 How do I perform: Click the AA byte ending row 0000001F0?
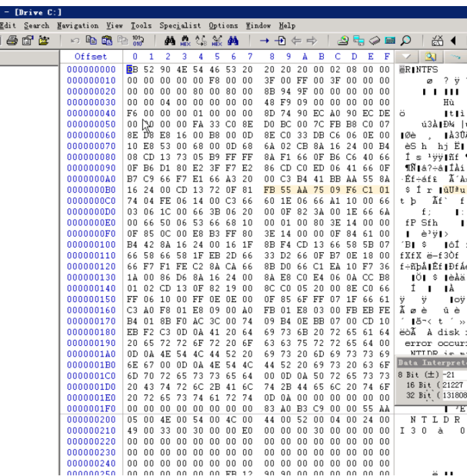point(384,409)
